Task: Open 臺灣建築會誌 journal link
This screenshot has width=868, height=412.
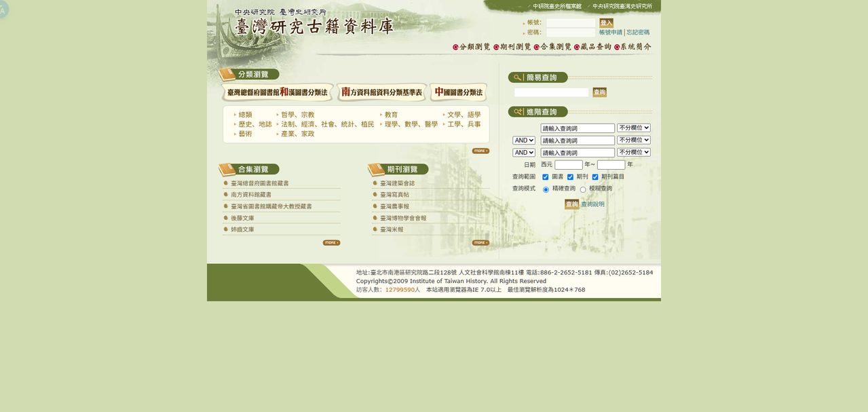Action: point(397,183)
